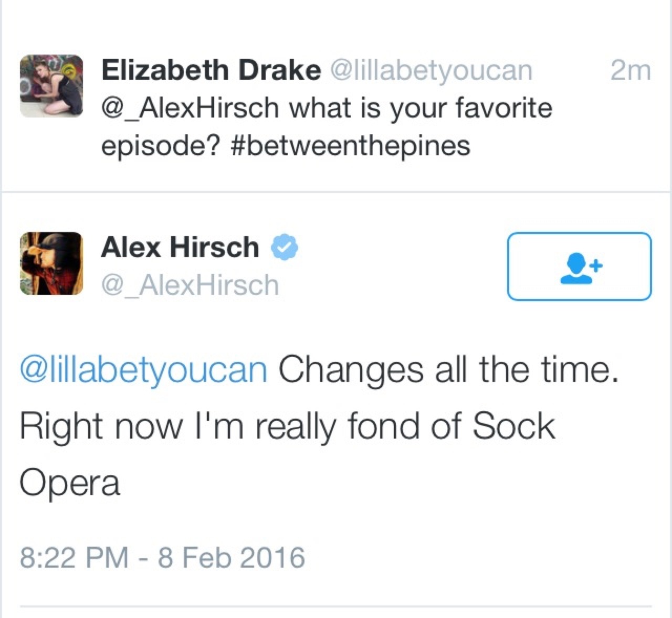
Task: Click the word 'Opera' in the reply
Action: (70, 483)
